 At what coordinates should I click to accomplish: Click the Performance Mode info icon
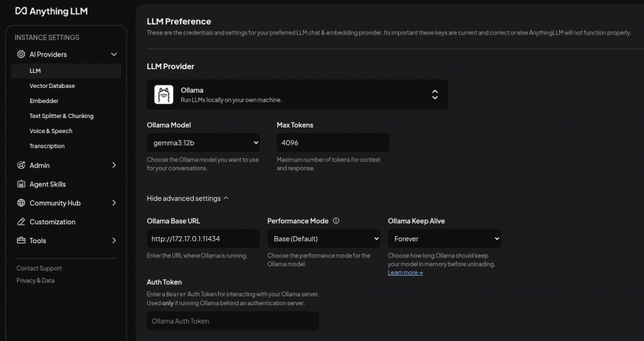point(336,221)
